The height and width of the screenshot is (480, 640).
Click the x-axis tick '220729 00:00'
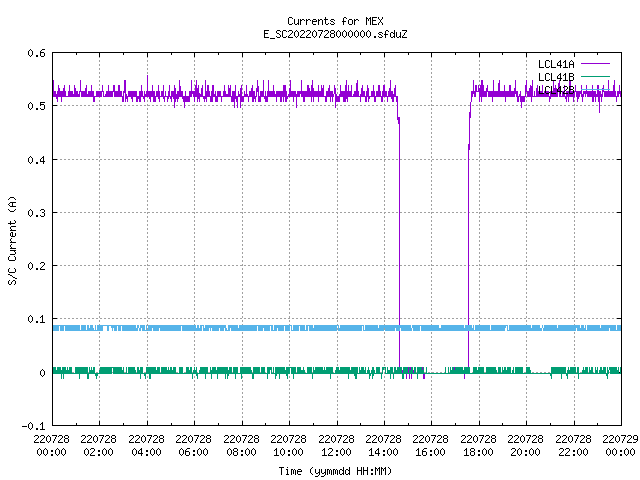620,446
